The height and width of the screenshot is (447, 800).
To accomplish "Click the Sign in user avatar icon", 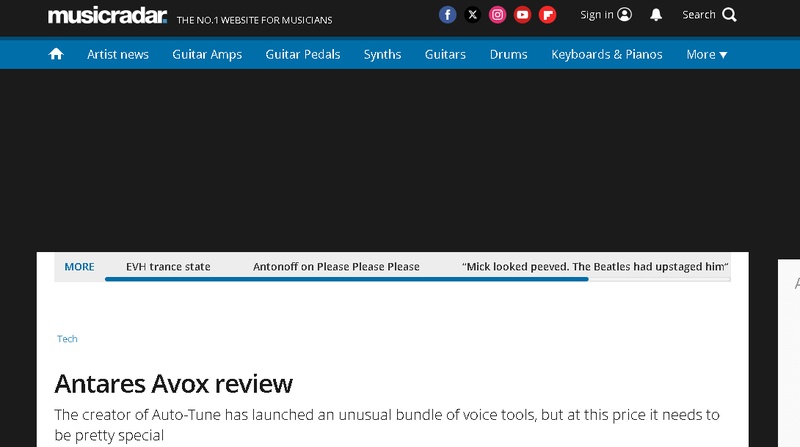I will tap(624, 14).
